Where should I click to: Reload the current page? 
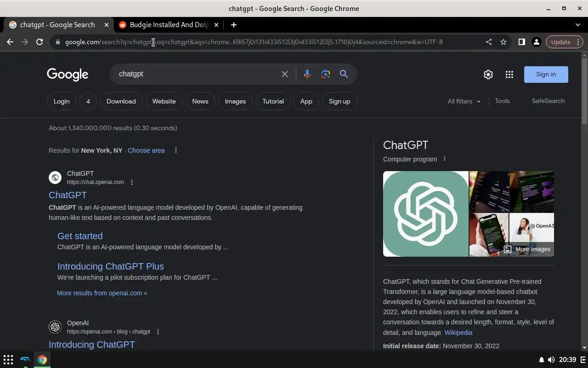(x=40, y=42)
